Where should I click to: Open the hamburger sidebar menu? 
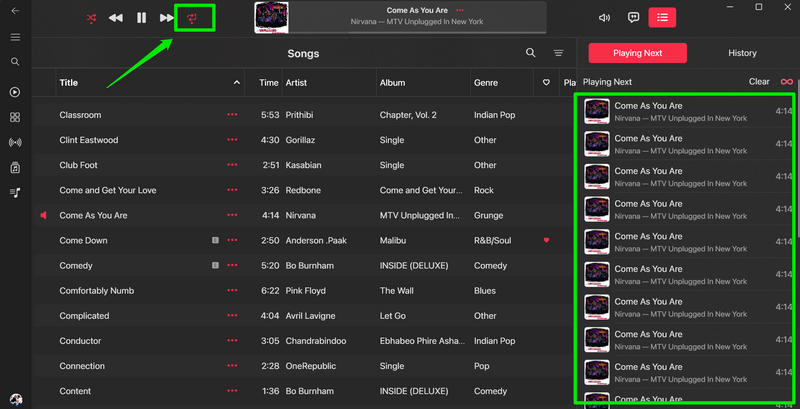[x=15, y=37]
